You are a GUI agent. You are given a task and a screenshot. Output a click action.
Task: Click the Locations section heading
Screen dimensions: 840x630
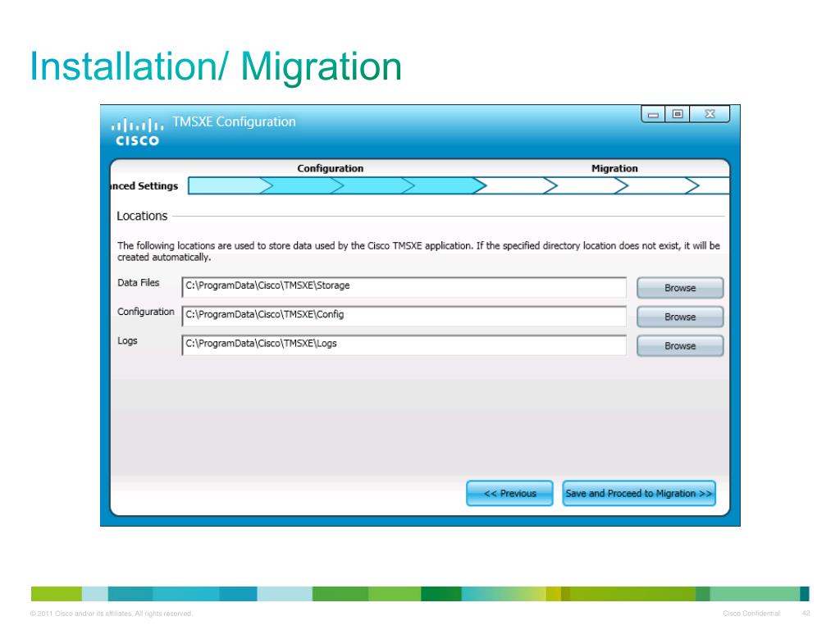click(142, 216)
